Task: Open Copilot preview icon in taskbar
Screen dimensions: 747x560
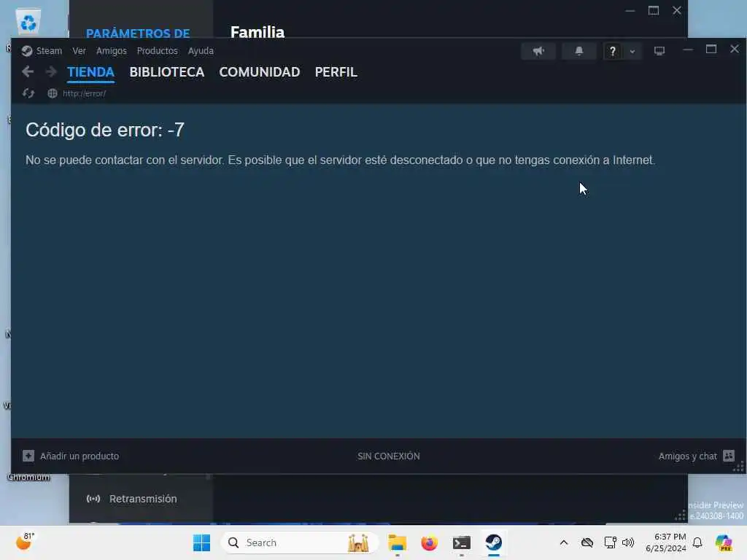Action: point(724,542)
